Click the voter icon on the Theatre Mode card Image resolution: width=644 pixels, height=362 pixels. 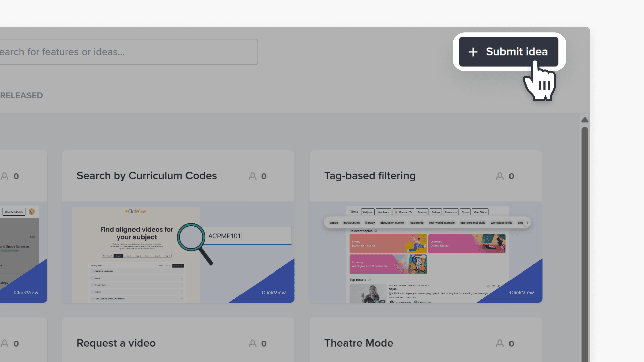(500, 343)
